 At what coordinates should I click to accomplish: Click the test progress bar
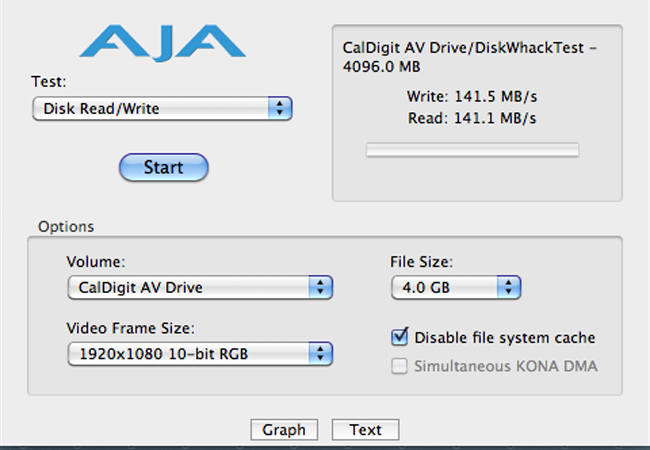coord(472,150)
